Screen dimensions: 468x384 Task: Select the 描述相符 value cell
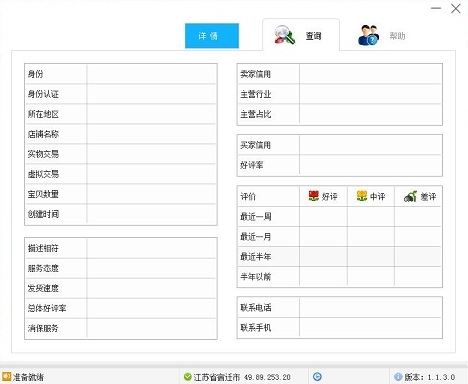pyautogui.click(x=151, y=248)
